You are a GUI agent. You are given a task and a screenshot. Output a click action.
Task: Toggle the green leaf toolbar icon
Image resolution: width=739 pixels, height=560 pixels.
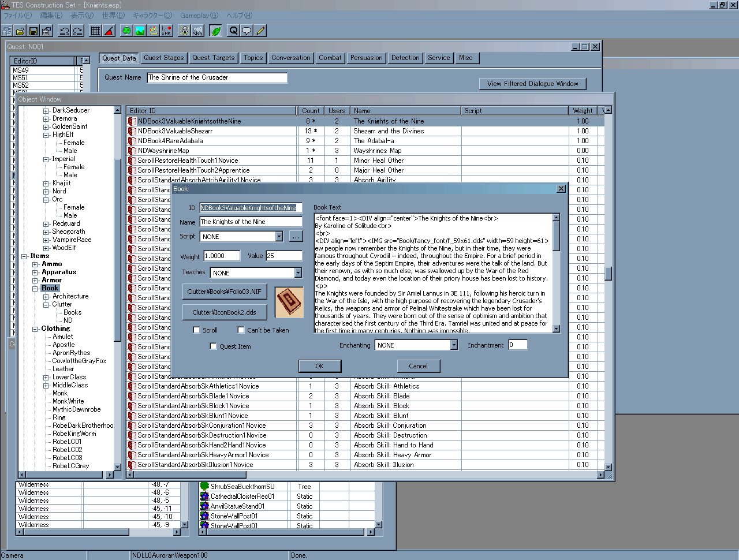point(216,31)
